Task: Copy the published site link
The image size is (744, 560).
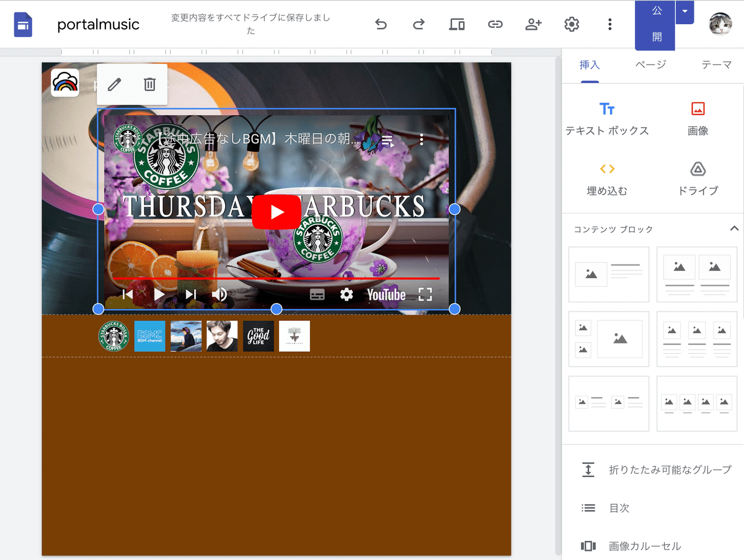Action: [495, 24]
